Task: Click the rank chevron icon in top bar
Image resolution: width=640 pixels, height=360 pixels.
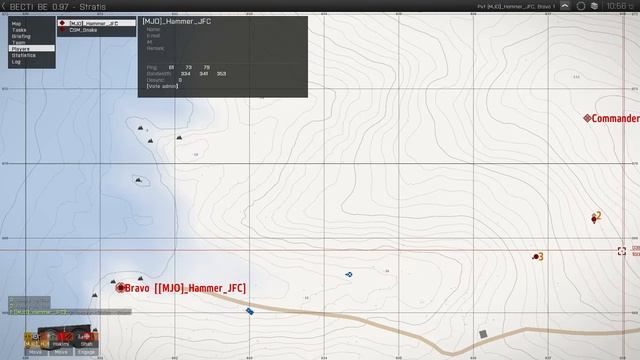Action: pyautogui.click(x=565, y=6)
